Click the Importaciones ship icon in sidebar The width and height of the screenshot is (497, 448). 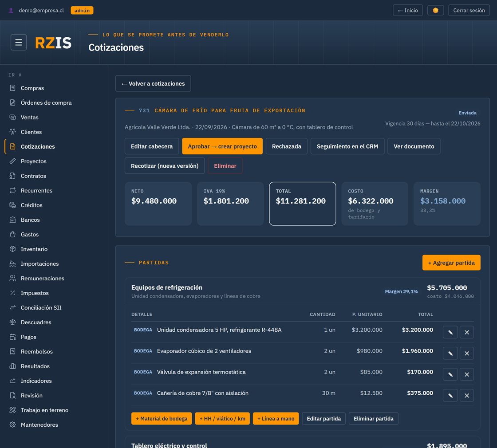(13, 263)
